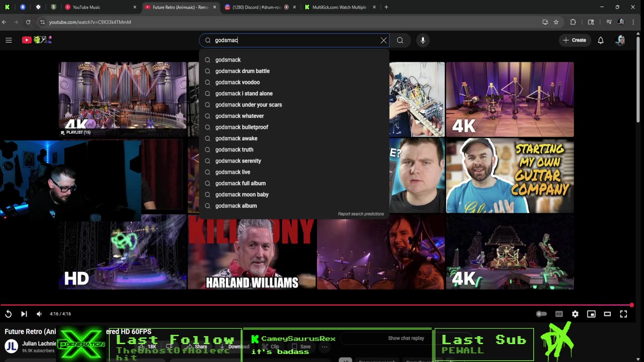
Task: Open the account avatar menu
Action: (620, 40)
